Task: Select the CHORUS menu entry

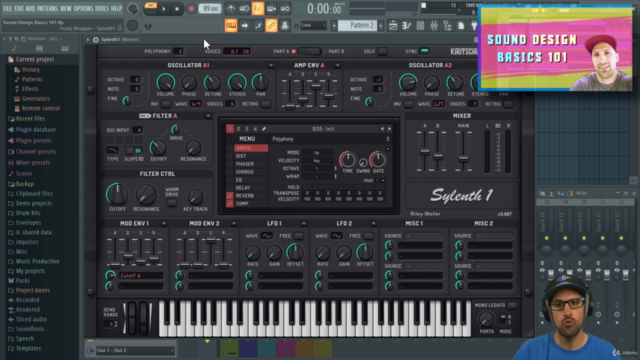Action: point(251,172)
